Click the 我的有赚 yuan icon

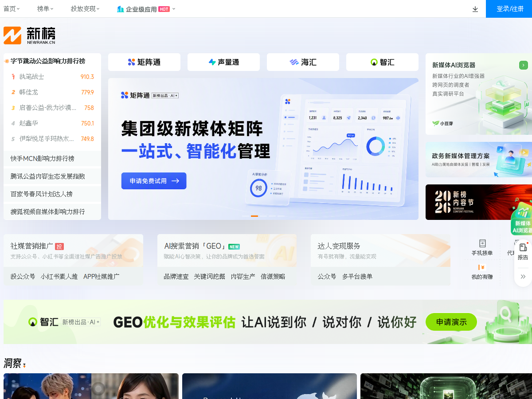click(482, 267)
